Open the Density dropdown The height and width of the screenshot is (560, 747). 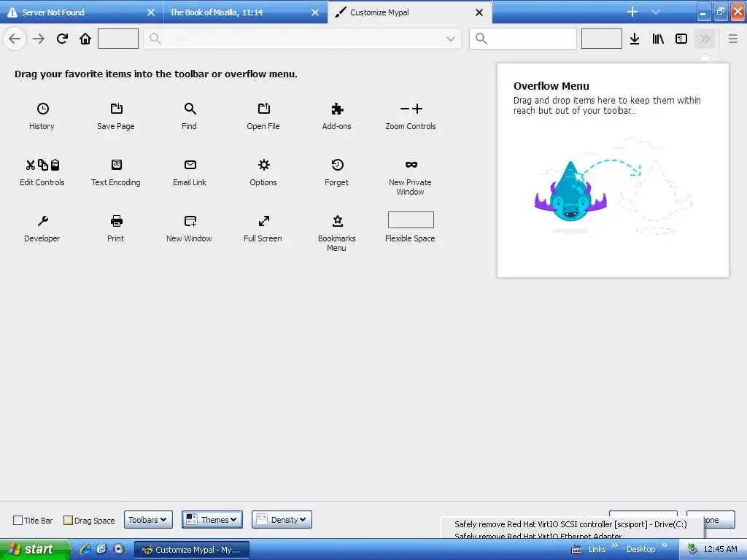point(282,519)
